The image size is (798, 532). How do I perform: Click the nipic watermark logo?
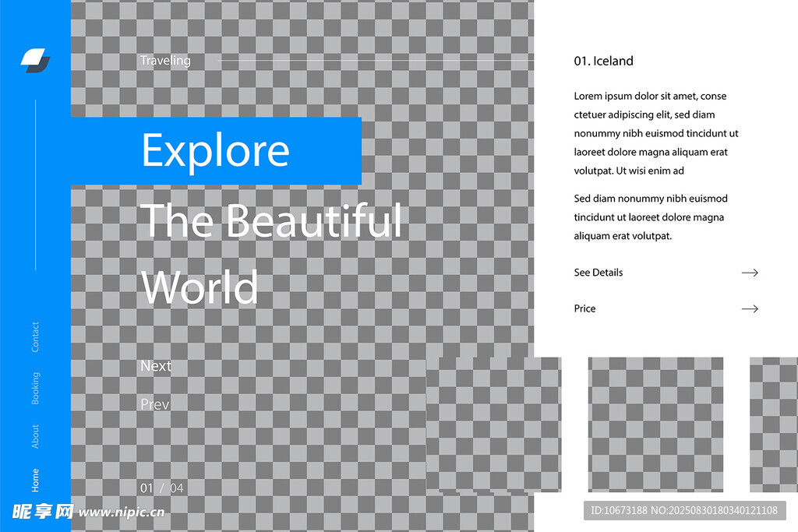[x=87, y=512]
